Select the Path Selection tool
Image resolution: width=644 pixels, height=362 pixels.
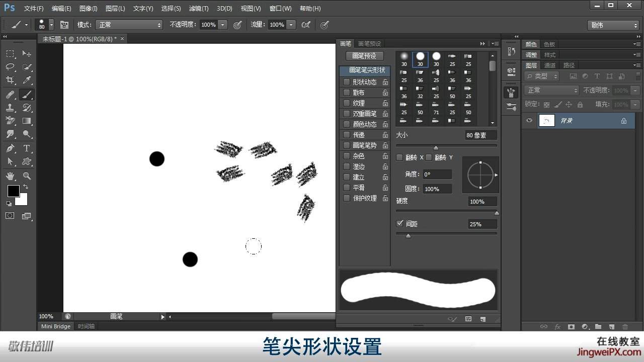[10, 161]
